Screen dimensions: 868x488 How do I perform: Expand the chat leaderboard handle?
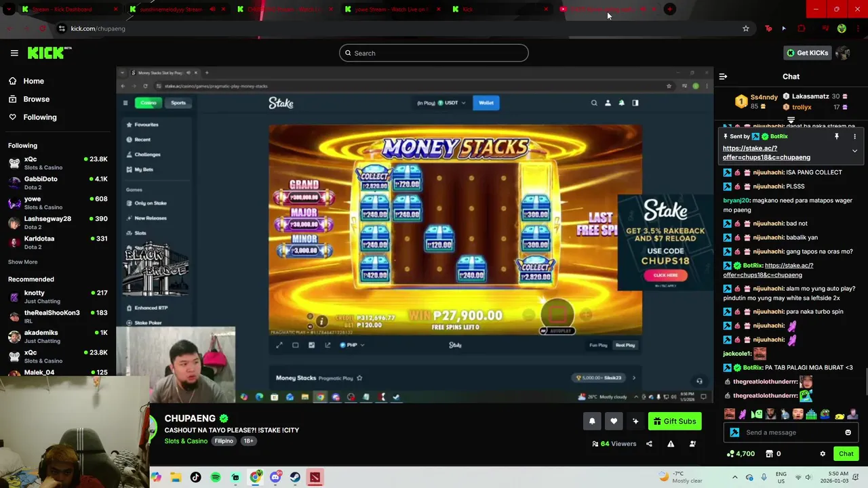[x=791, y=121]
